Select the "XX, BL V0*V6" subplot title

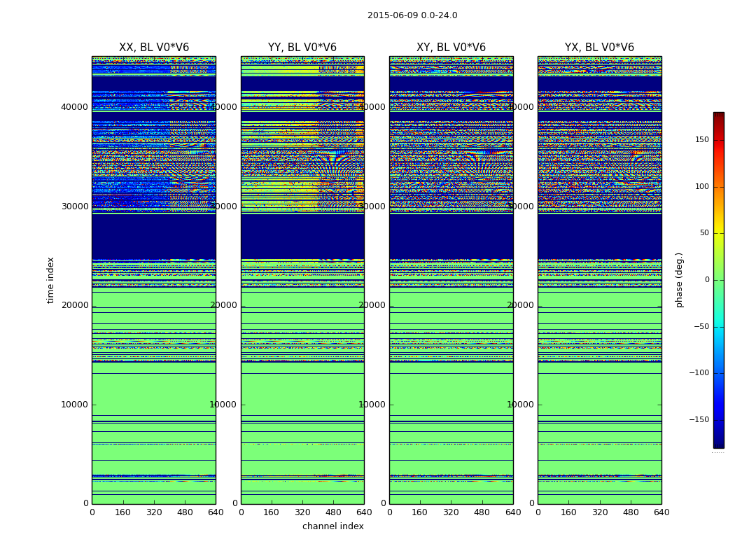coord(154,48)
